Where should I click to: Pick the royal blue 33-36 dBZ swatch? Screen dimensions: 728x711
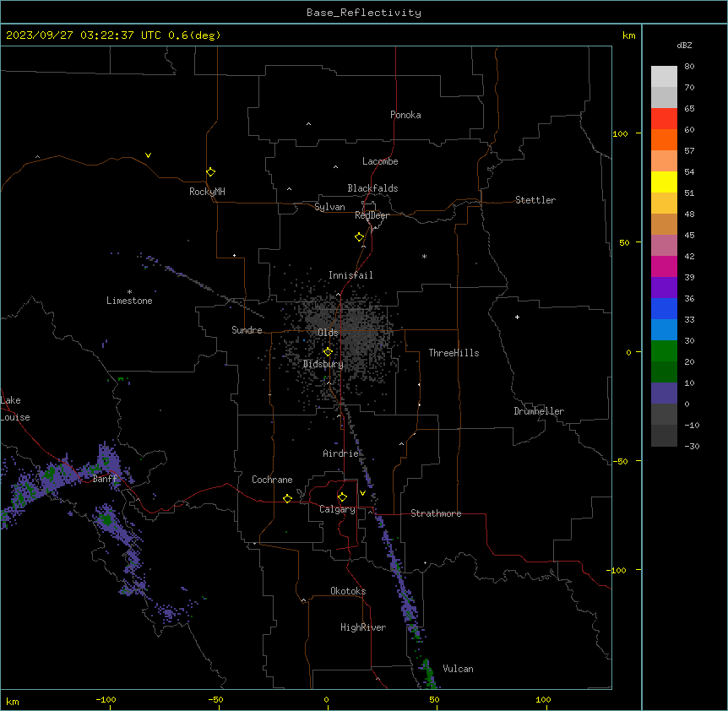click(664, 309)
